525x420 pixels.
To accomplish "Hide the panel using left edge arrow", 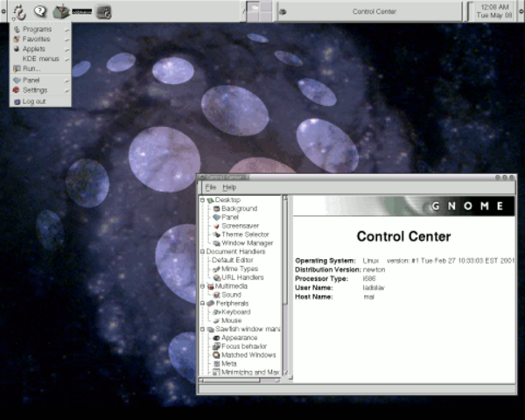I will pos(3,11).
